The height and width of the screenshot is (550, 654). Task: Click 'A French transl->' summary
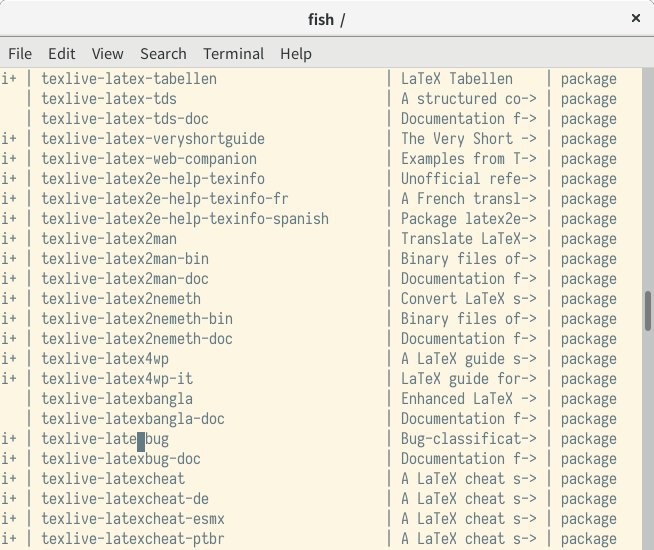pos(469,199)
